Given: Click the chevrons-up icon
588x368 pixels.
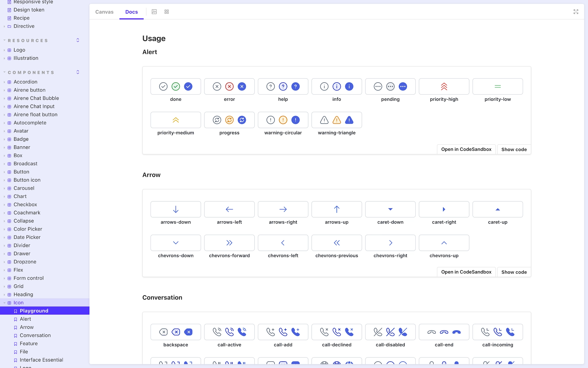Looking at the screenshot, I should click(444, 243).
